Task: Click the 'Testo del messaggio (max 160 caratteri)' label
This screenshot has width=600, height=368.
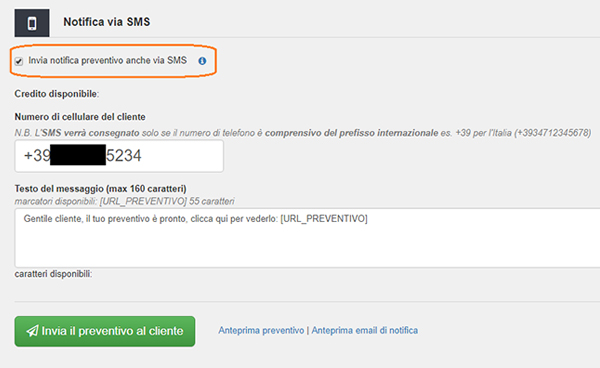Action: tap(100, 189)
